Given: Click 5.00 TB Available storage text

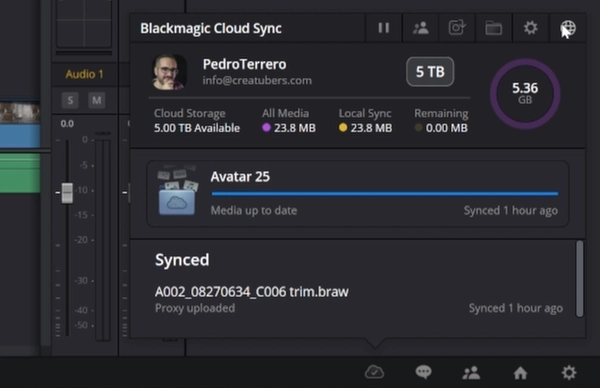Looking at the screenshot, I should click(x=197, y=128).
